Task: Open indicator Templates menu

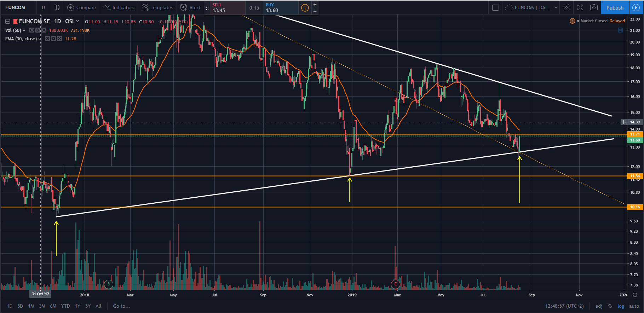Action: click(157, 7)
